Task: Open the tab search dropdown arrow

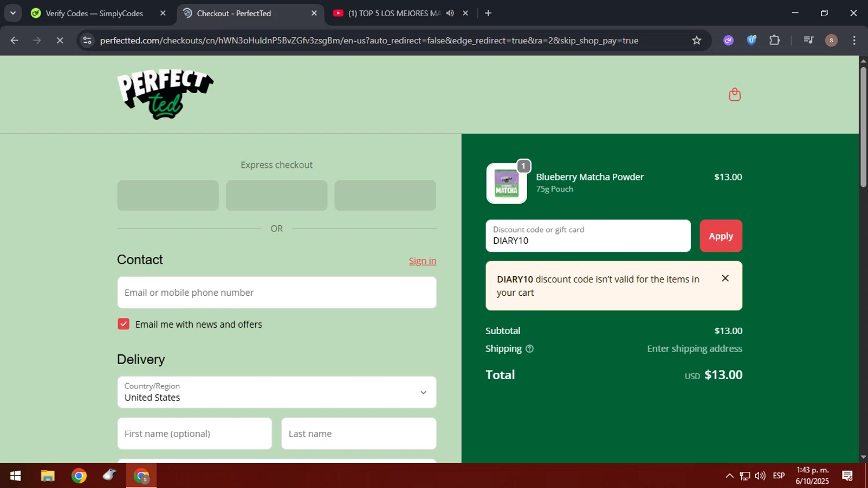Action: (13, 13)
